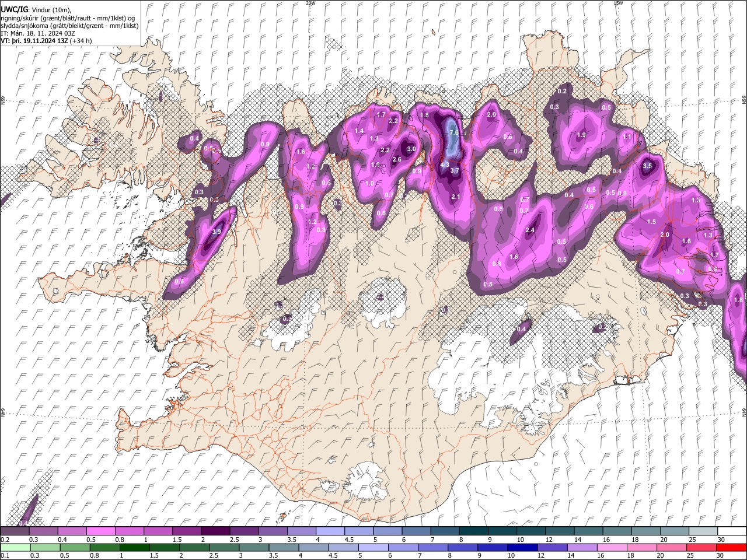Select the top legend swatch between 18 and 20
This screenshot has height=560, width=747.
tap(646, 531)
